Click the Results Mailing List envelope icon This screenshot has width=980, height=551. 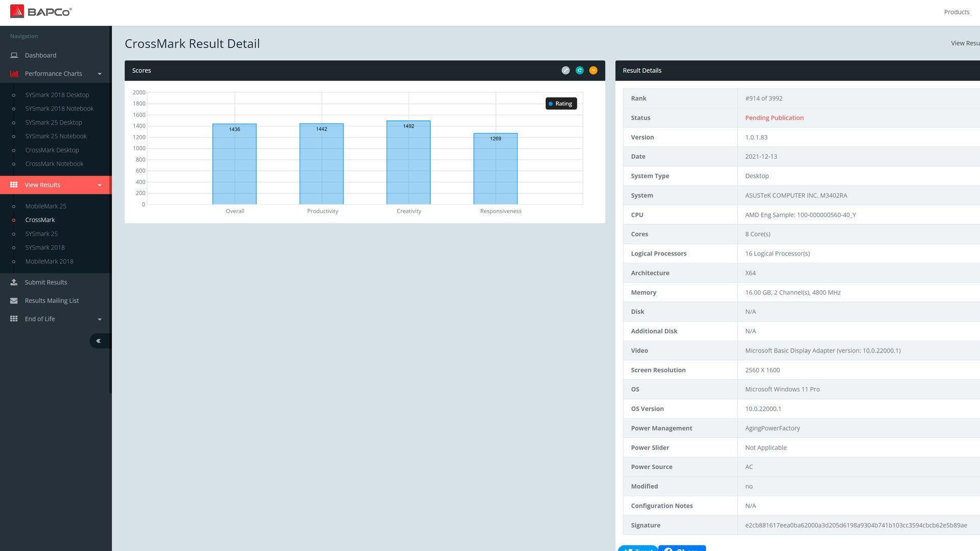click(14, 300)
